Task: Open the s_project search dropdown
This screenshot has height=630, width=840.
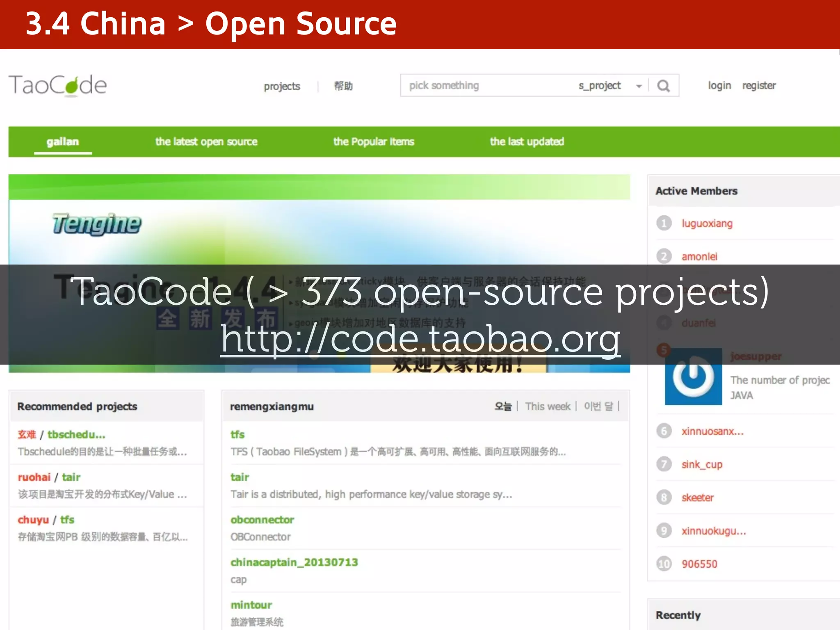Action: tap(610, 86)
